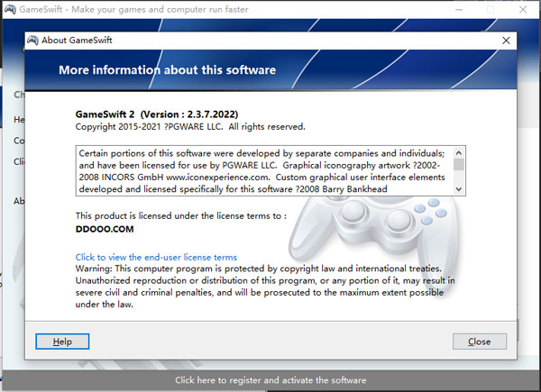Screen dimensions: 541x392
Task: Click the Close button in About dialog
Action: coord(480,342)
